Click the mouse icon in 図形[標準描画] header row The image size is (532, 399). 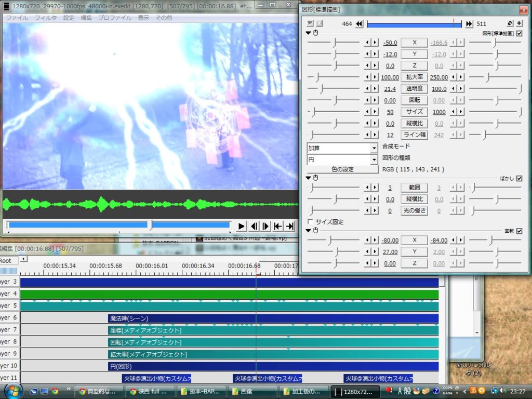(x=315, y=33)
